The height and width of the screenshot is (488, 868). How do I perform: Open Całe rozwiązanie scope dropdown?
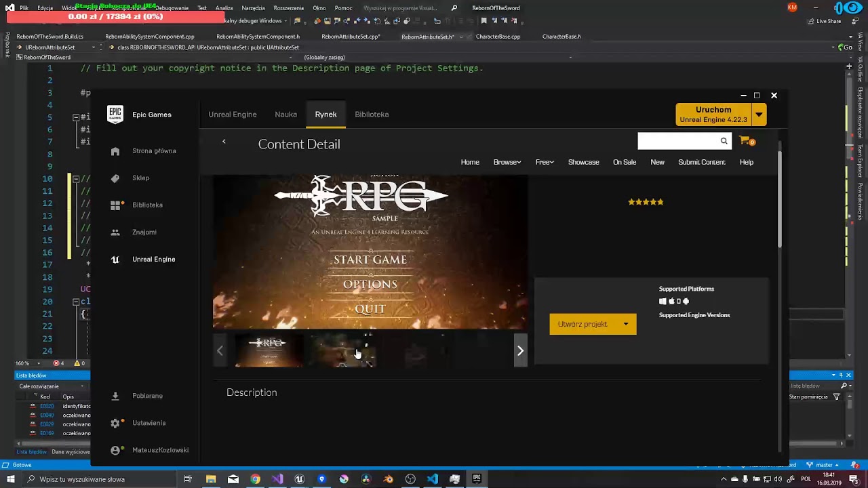tap(52, 386)
